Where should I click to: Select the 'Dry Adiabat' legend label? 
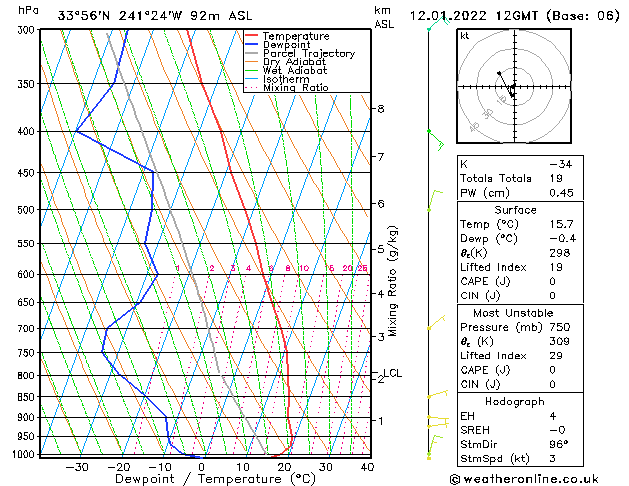coord(294,62)
